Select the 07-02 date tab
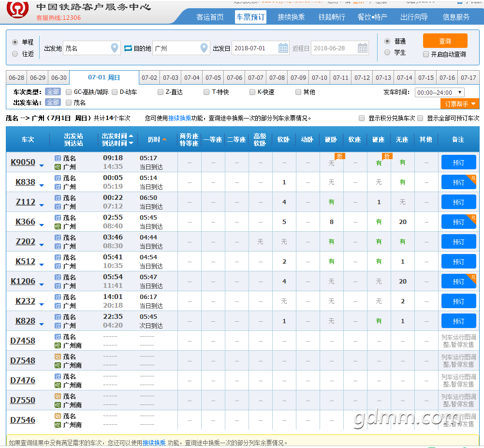 coord(149,77)
